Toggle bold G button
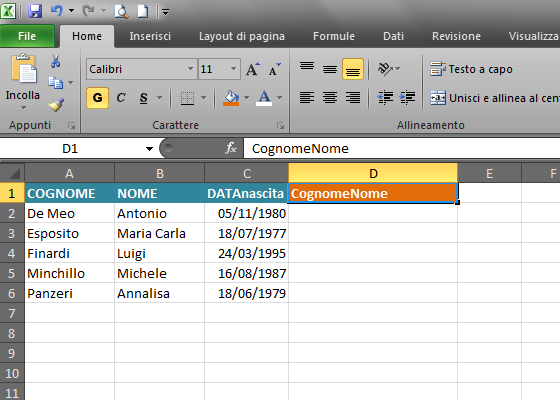 click(98, 98)
